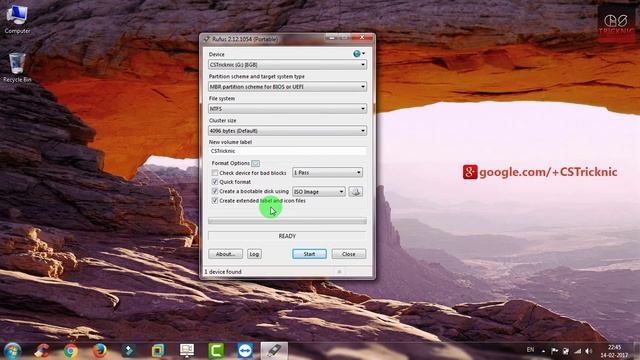Enable Check device for bad blocks

tap(215, 173)
